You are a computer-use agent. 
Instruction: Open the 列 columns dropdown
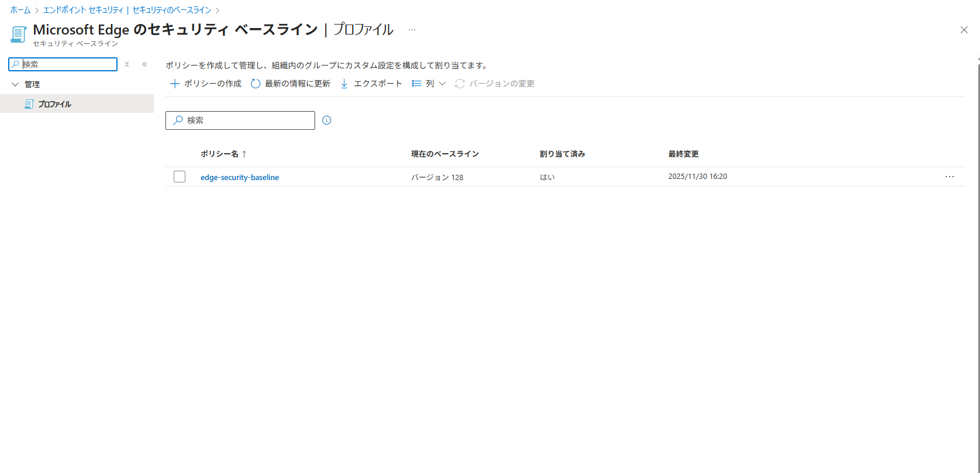(x=429, y=84)
